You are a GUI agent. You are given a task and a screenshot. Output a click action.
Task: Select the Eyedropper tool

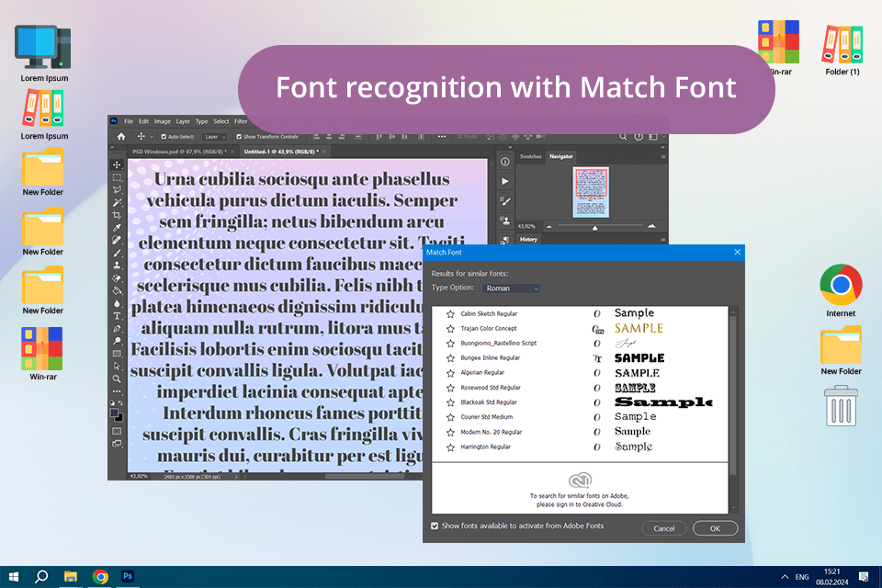tap(117, 228)
